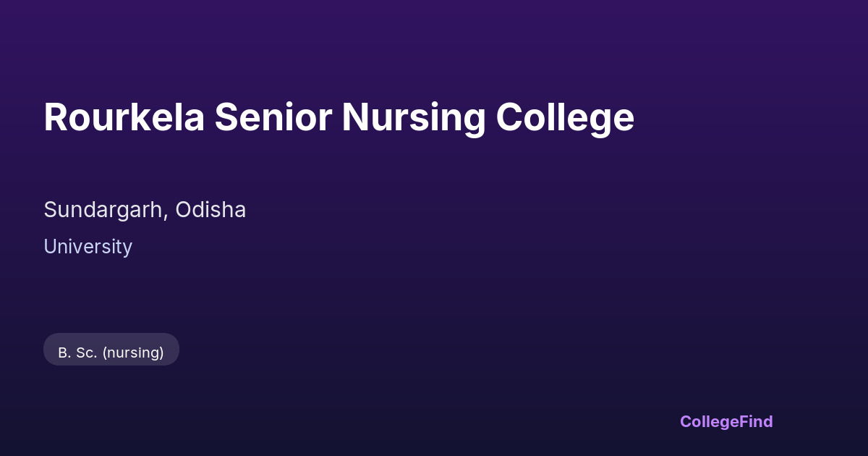Open the Rourkela Senior Nursing College heading

pyautogui.click(x=339, y=117)
